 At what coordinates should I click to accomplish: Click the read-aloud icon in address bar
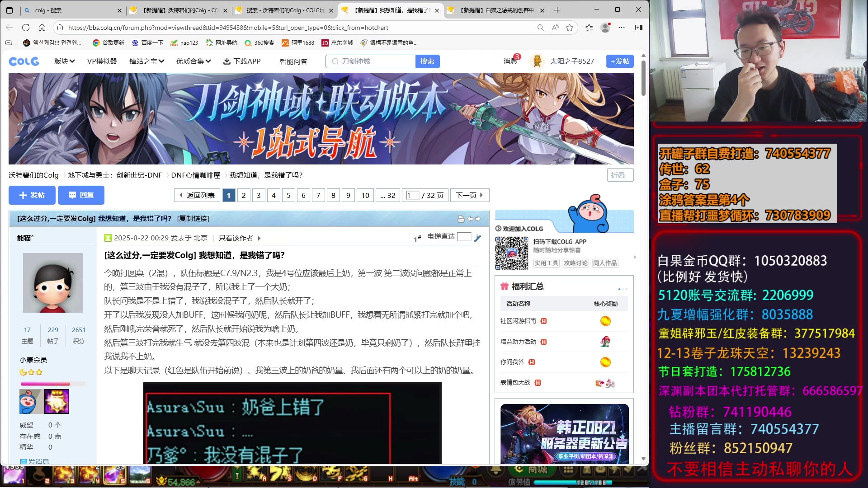555,28
